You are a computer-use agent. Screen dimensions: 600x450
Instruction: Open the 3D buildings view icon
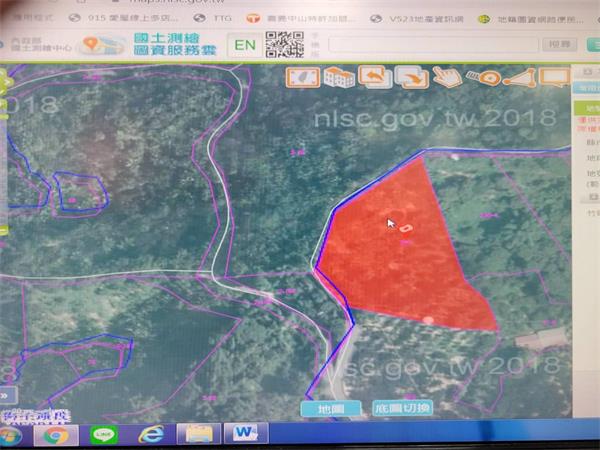(x=339, y=78)
